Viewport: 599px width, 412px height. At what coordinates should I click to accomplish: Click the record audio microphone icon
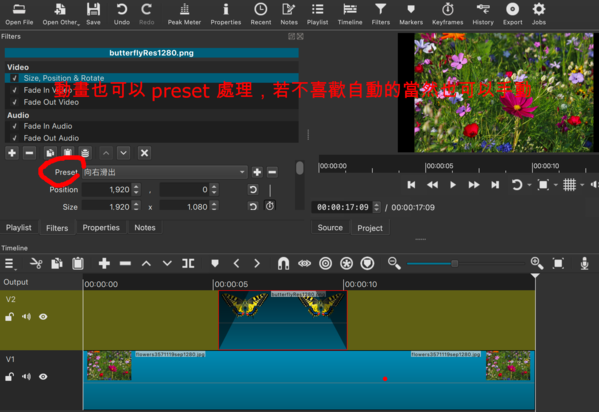click(584, 263)
